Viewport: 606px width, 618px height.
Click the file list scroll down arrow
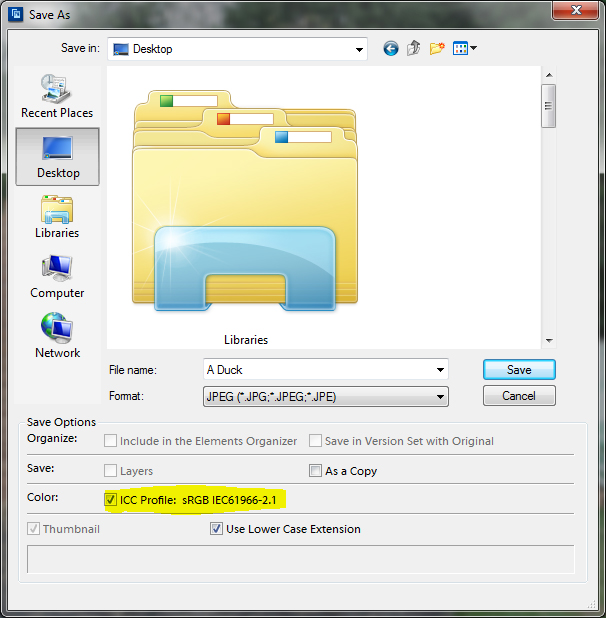pos(549,341)
